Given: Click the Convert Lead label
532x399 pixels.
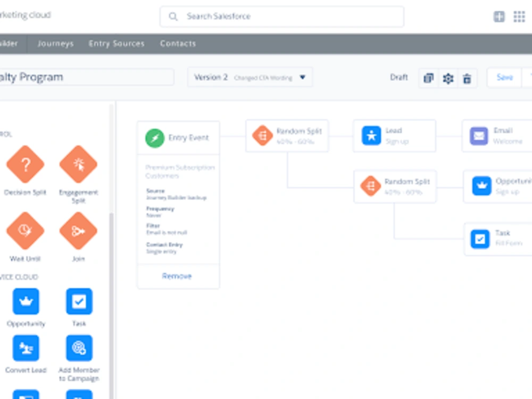Looking at the screenshot, I should 26,370.
